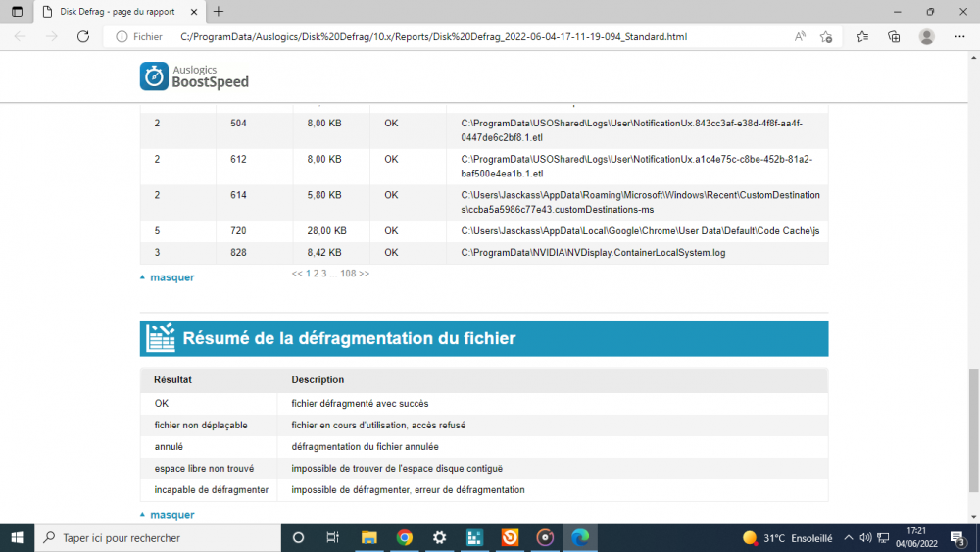Refresh the Disk Defrag report page
This screenshot has width=980, height=552.
83,36
